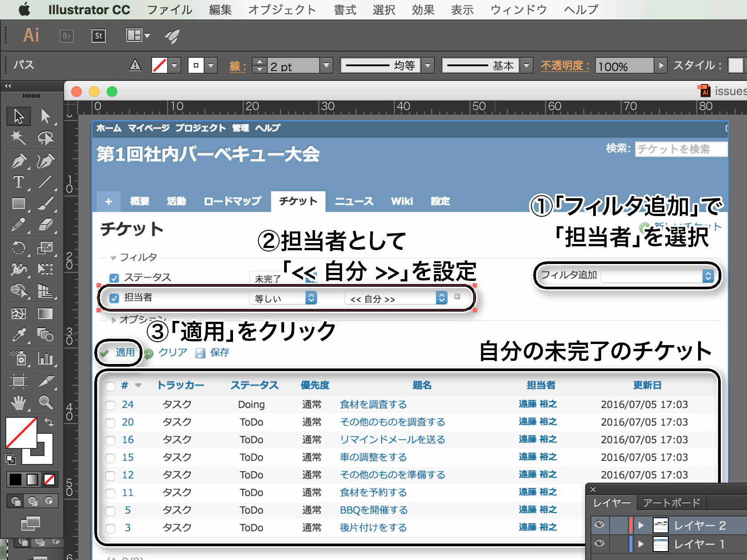Select the Rotate tool
The height and width of the screenshot is (560, 747).
(x=19, y=248)
